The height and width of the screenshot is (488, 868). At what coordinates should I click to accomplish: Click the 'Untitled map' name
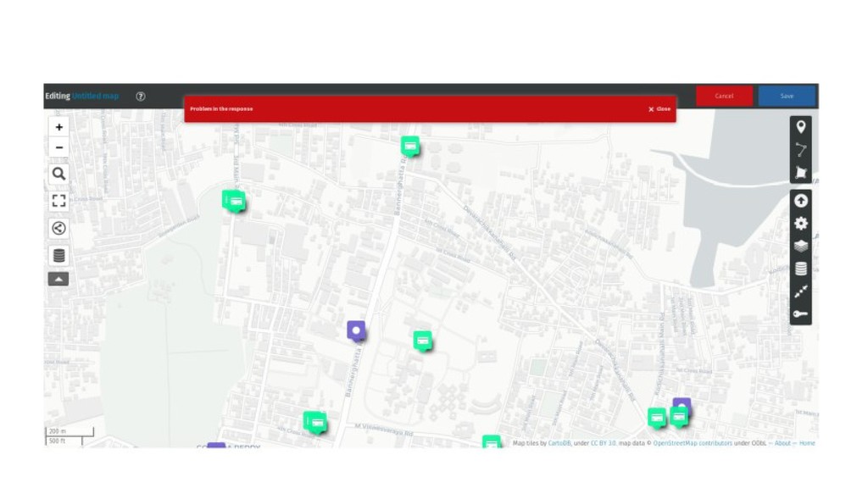click(95, 97)
